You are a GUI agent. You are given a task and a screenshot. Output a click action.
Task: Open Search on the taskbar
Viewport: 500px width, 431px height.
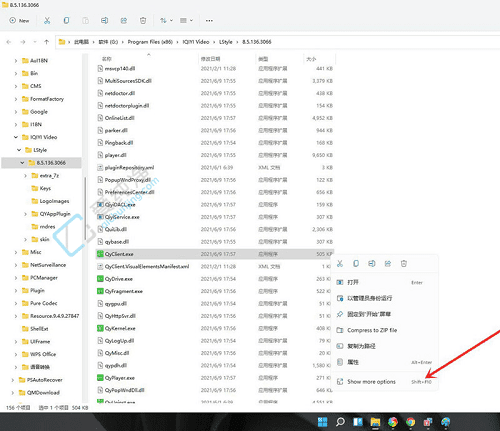340,422
